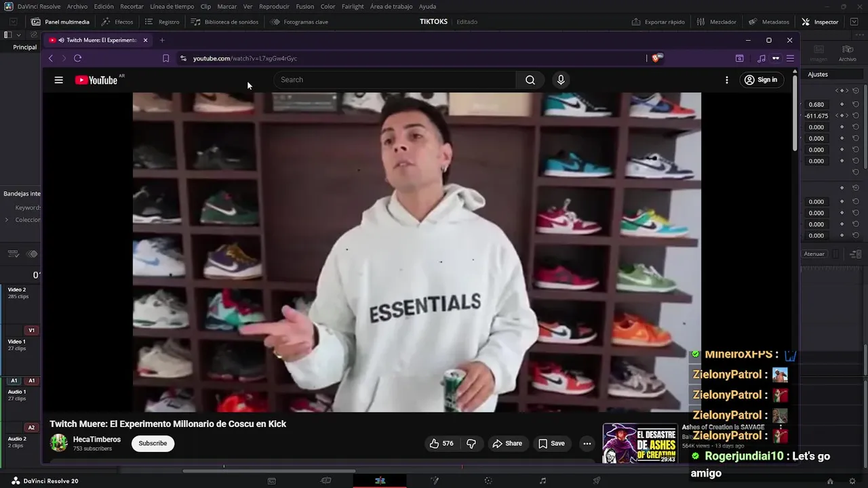
Task: Open the Biblioteca de sonidos panel
Action: [x=224, y=22]
